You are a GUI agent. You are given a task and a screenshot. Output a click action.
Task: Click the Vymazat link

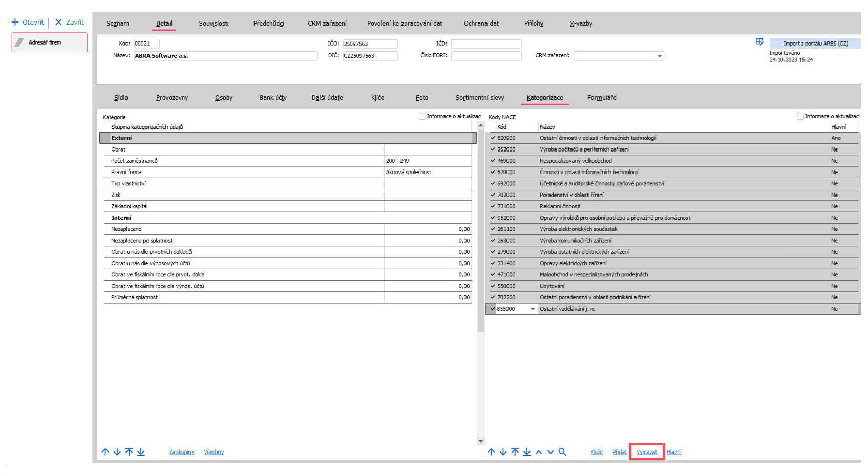pos(647,452)
